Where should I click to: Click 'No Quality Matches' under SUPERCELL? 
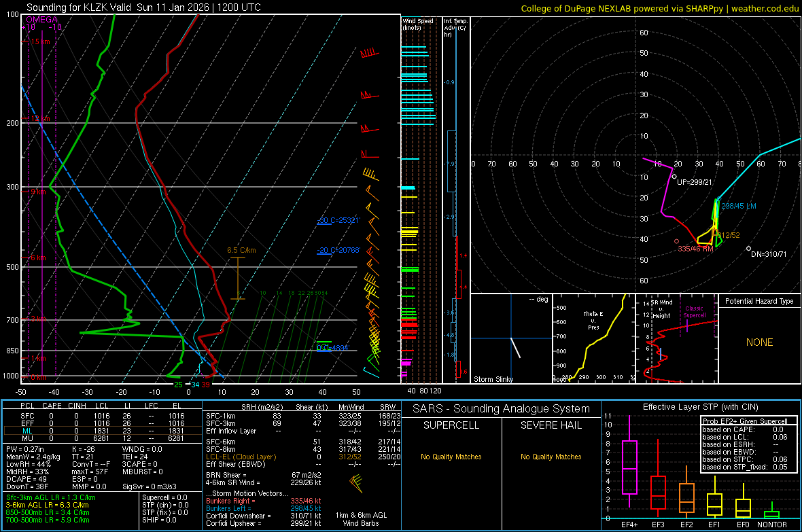451,457
